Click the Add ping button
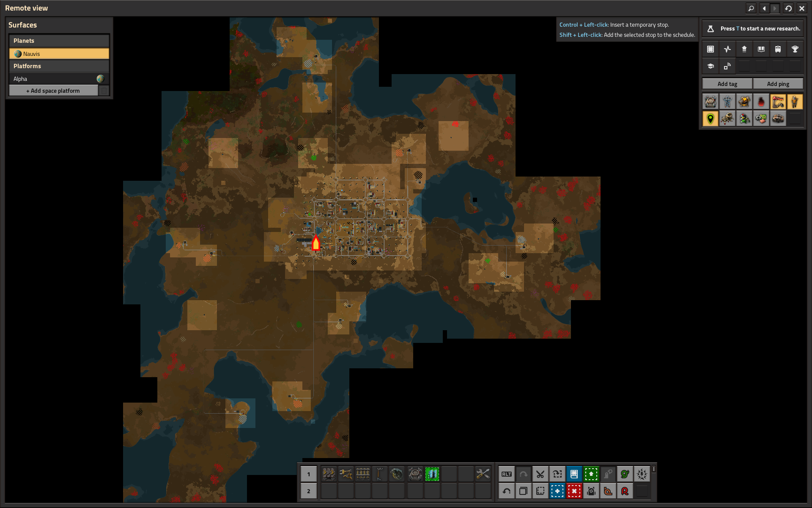The width and height of the screenshot is (812, 508). pos(778,84)
